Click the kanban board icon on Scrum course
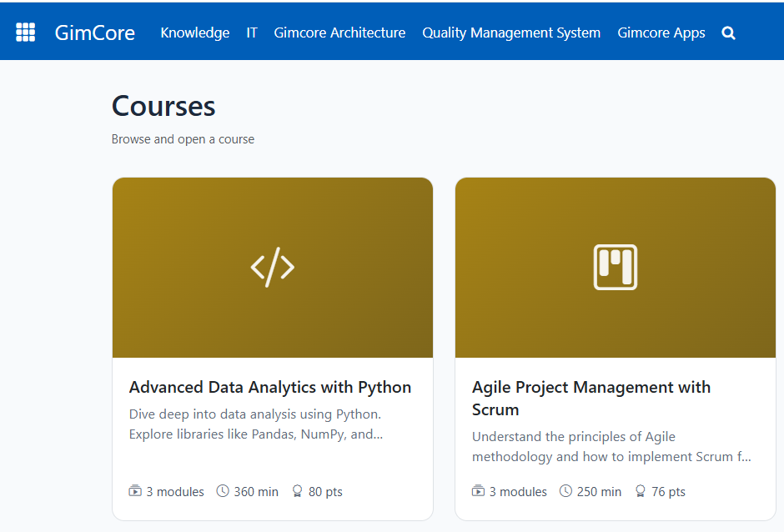The width and height of the screenshot is (784, 532). tap(615, 267)
